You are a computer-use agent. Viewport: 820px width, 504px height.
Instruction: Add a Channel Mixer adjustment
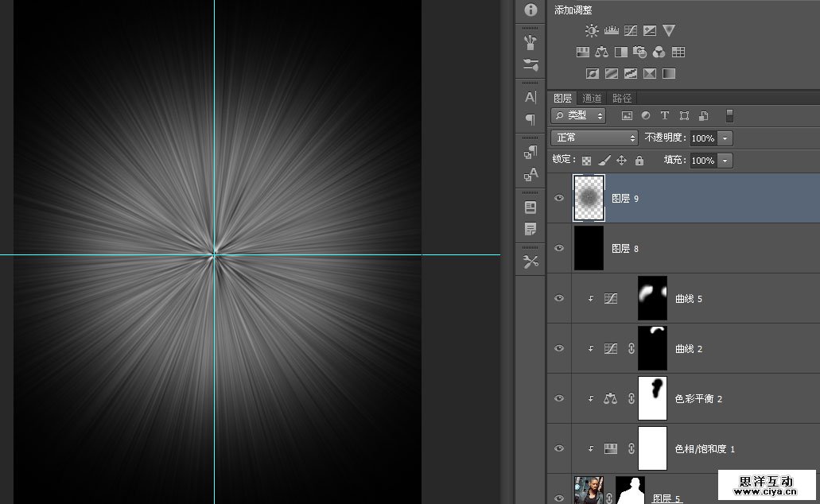coord(659,52)
